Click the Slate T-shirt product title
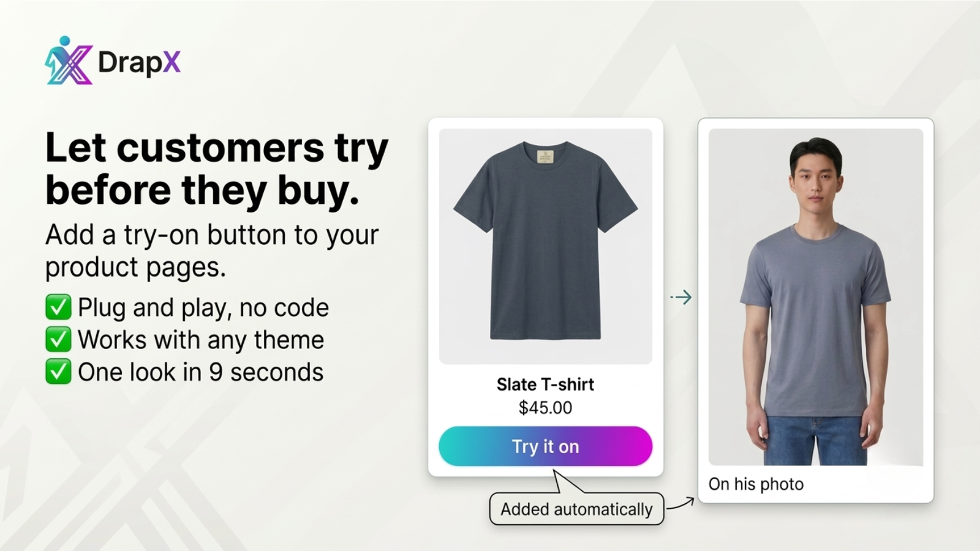This screenshot has width=980, height=551. [545, 384]
